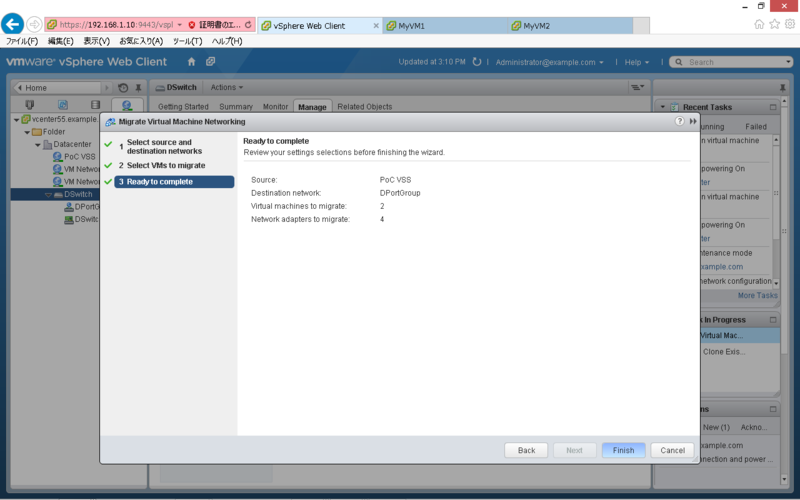Viewport: 800px width, 500px height.
Task: Open the Getting Started tab
Action: pyautogui.click(x=183, y=107)
